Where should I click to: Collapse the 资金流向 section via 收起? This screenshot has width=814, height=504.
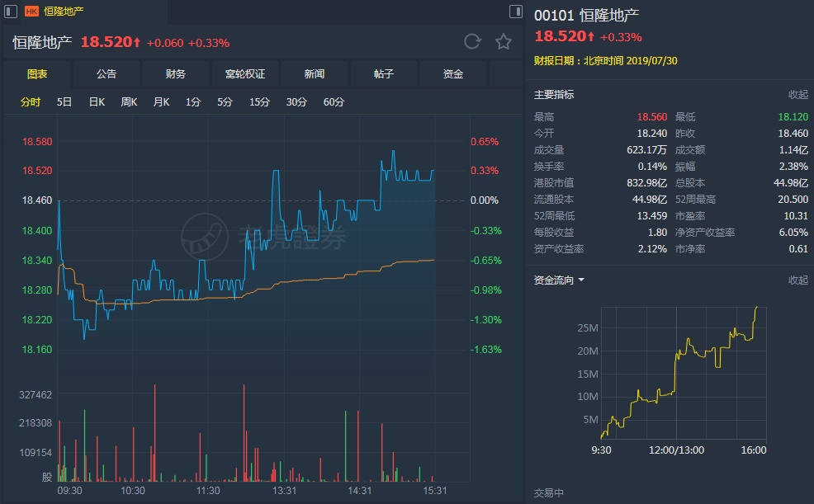pos(798,280)
